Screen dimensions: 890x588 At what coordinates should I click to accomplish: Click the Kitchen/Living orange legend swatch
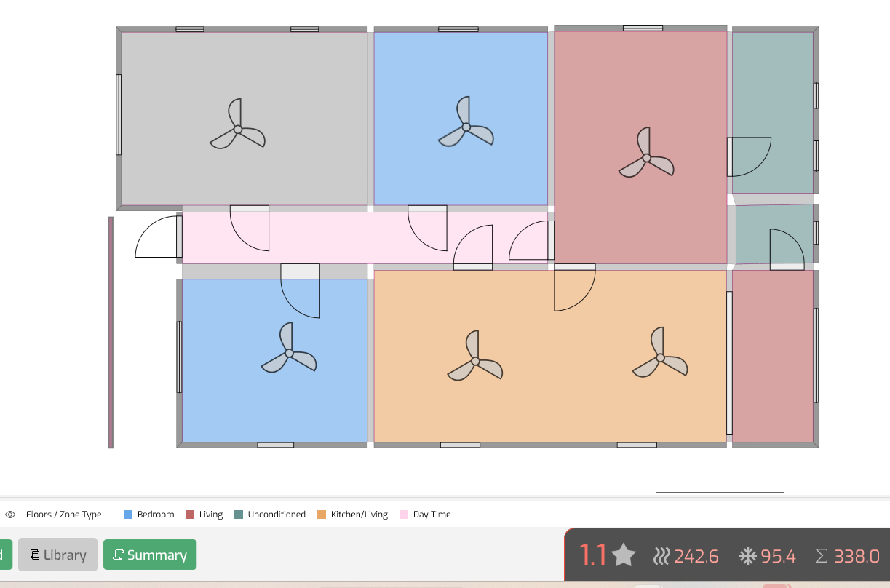(x=322, y=514)
